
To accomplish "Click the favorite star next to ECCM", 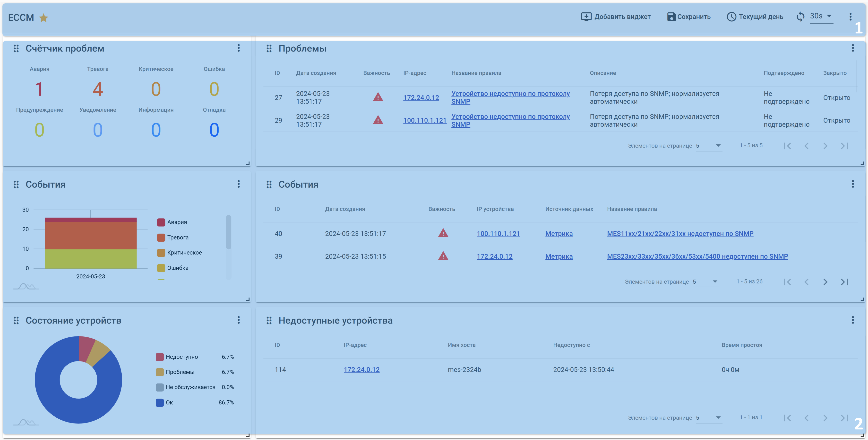I will click(x=43, y=18).
